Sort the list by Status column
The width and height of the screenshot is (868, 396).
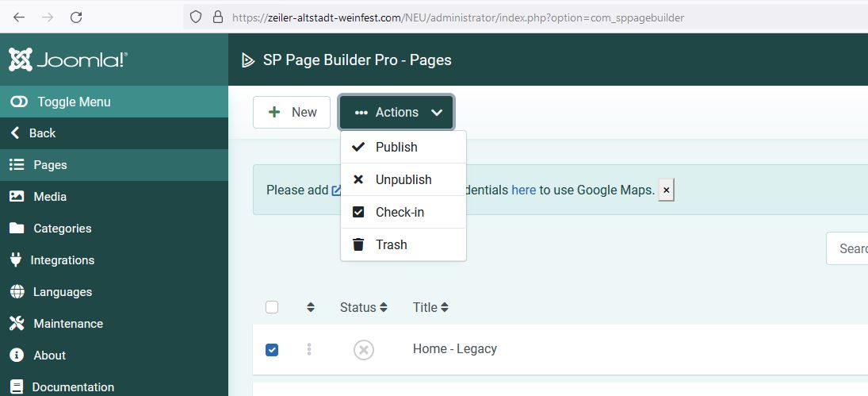(363, 307)
